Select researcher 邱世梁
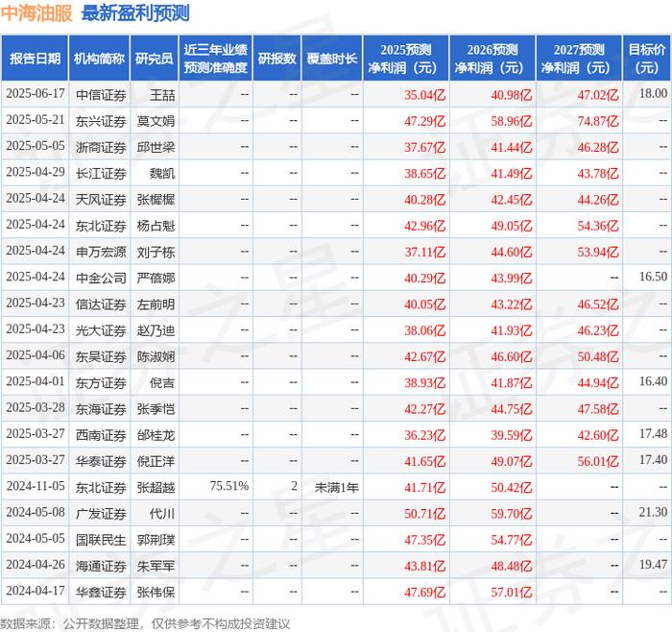The height and width of the screenshot is (632, 672). (x=156, y=147)
